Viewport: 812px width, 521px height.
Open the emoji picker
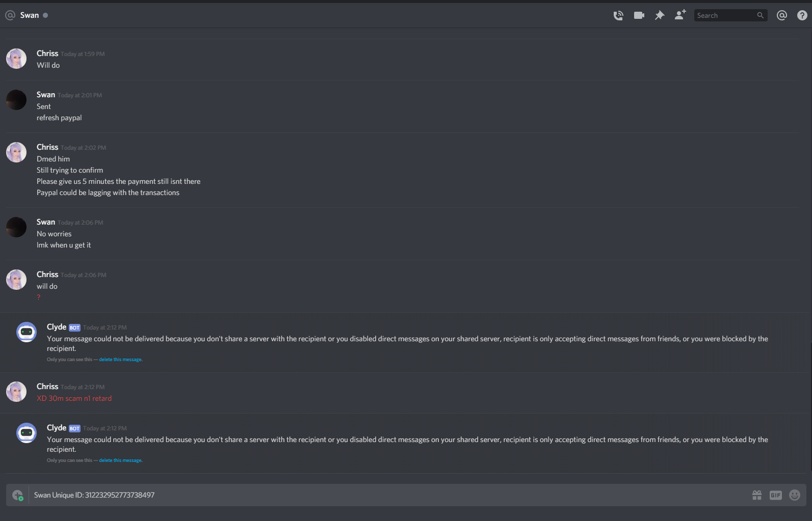point(795,495)
